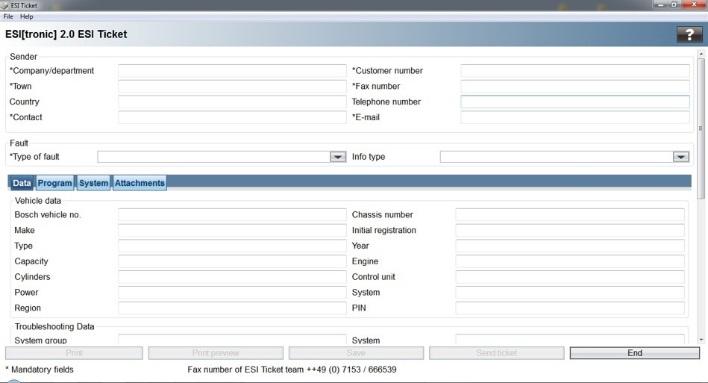
Task: Focus the Vehicle data System field
Action: (570, 292)
